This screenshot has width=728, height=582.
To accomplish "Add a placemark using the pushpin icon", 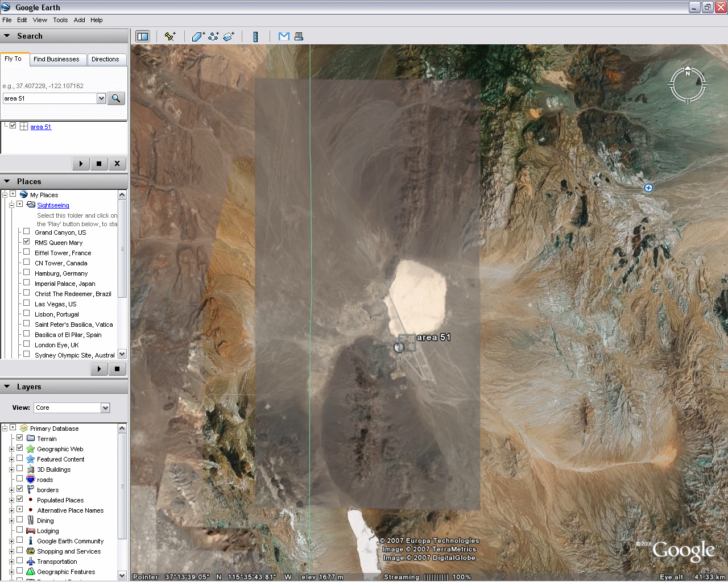I will pyautogui.click(x=169, y=36).
